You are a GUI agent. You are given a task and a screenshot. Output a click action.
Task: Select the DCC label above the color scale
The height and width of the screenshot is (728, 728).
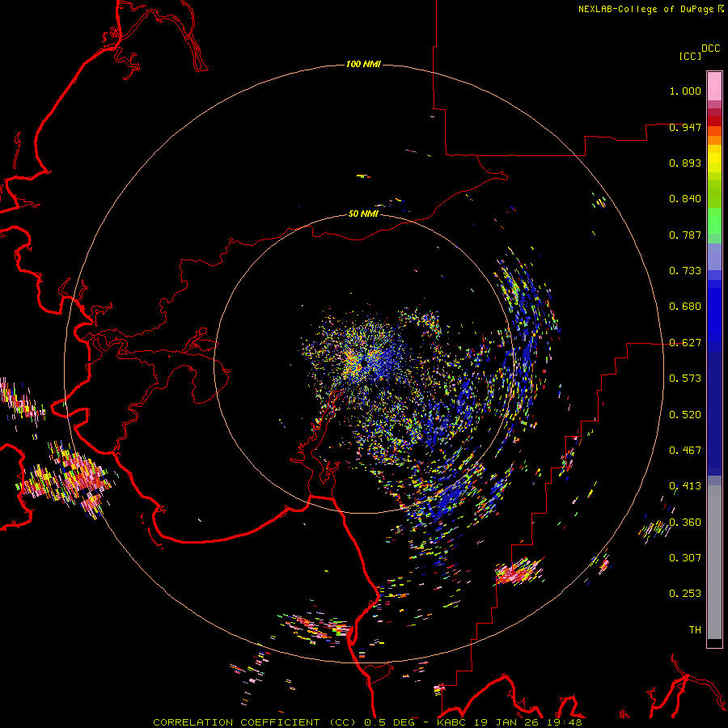point(711,49)
